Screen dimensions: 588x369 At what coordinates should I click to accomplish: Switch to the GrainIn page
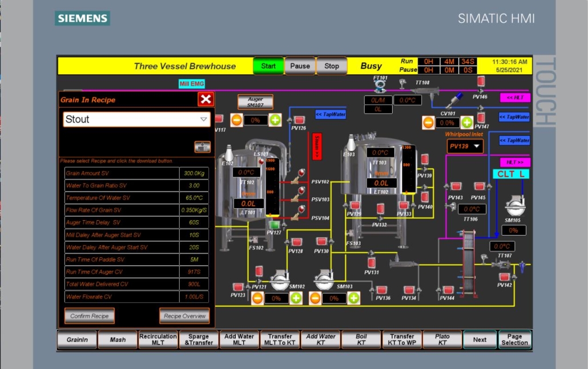coord(77,340)
